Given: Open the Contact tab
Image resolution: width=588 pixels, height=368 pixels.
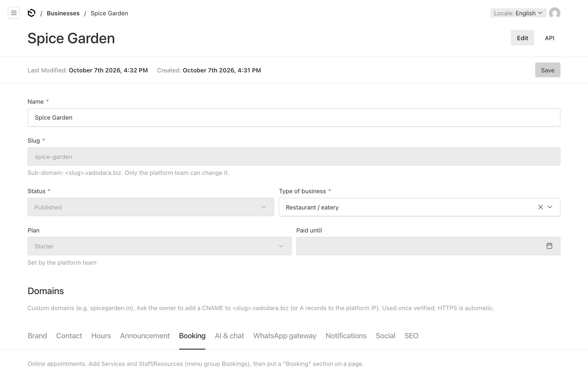Looking at the screenshot, I should pyautogui.click(x=69, y=336).
